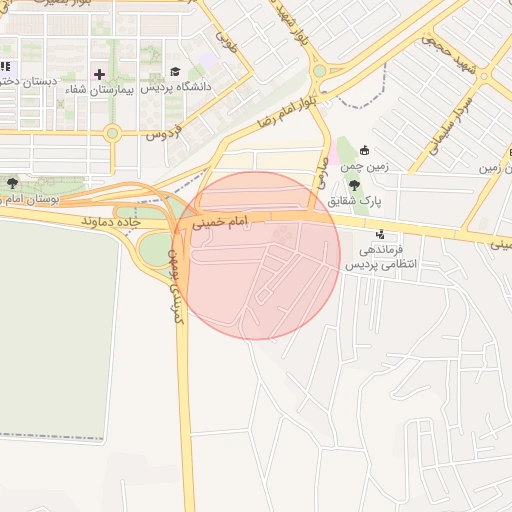Click the امام خمینی street label
Image resolution: width=512 pixels, height=512 pixels.
(220, 222)
